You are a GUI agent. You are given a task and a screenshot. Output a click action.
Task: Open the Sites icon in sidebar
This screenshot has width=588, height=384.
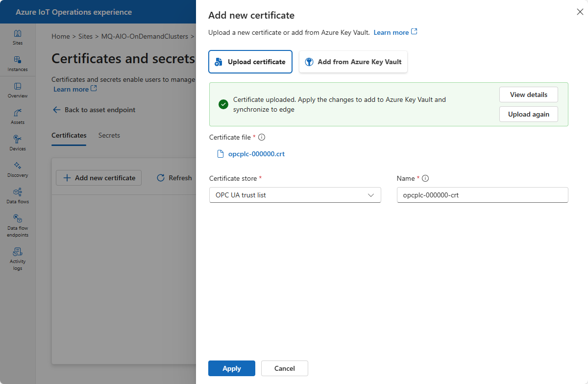[x=18, y=37]
